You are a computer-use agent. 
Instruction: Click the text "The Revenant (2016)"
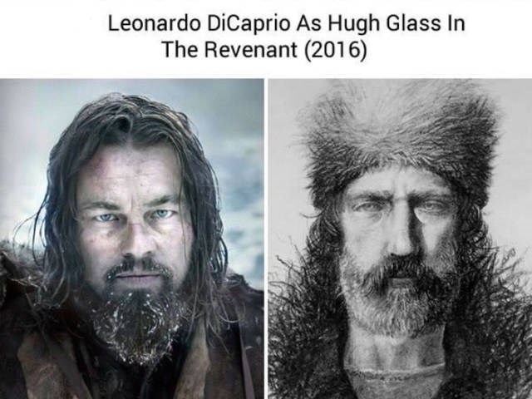(264, 50)
